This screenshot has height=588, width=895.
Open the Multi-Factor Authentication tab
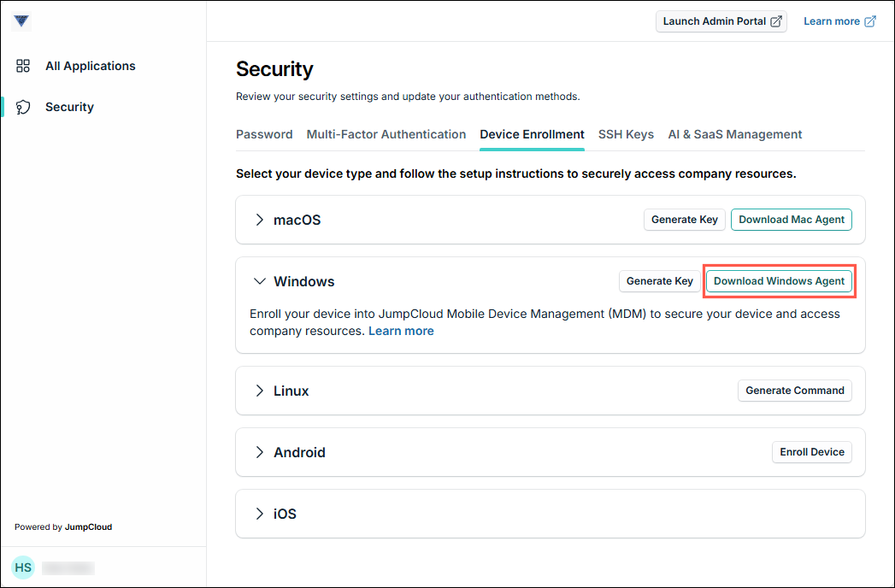coord(386,134)
